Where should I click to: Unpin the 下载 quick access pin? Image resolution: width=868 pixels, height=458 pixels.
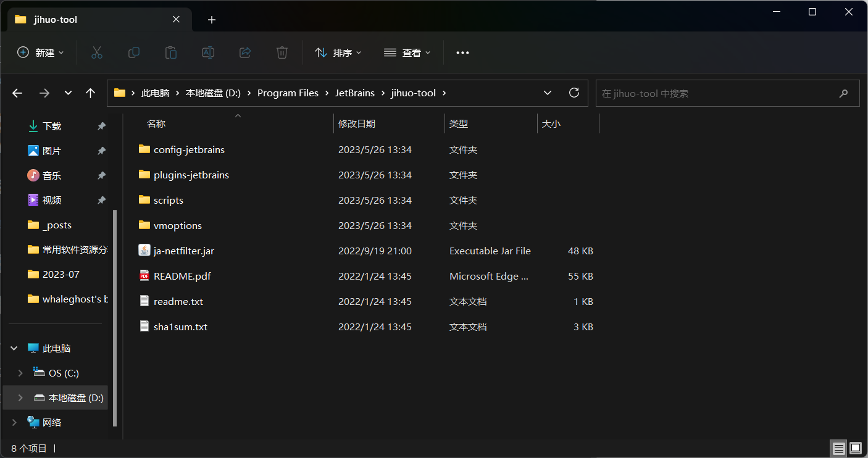pyautogui.click(x=101, y=126)
